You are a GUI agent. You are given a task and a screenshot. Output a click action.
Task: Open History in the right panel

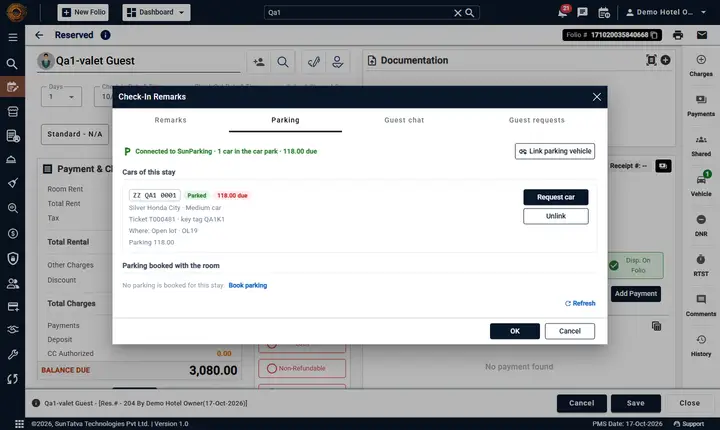pos(701,345)
